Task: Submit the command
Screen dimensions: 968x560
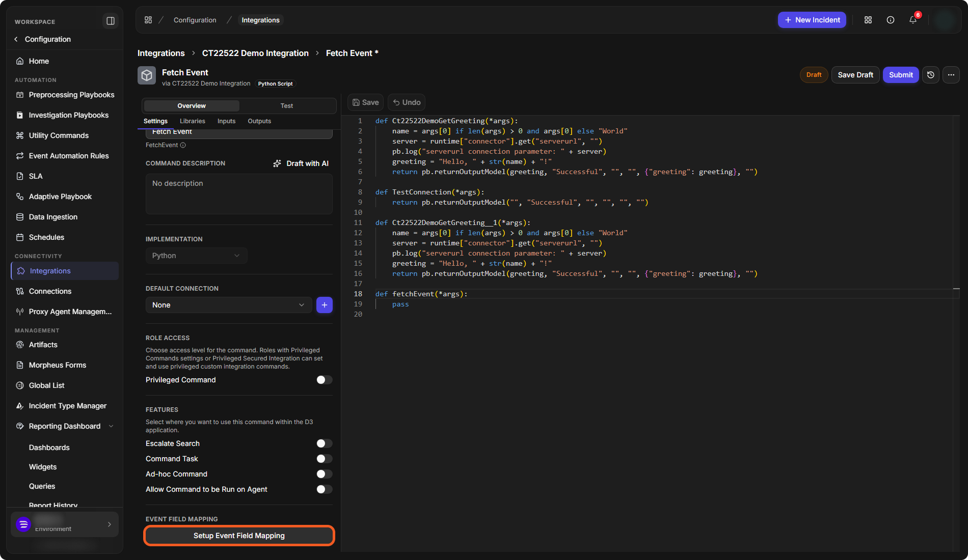Action: tap(901, 75)
